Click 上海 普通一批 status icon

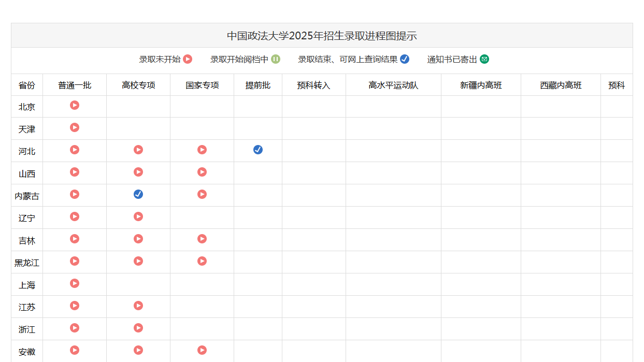pos(75,283)
